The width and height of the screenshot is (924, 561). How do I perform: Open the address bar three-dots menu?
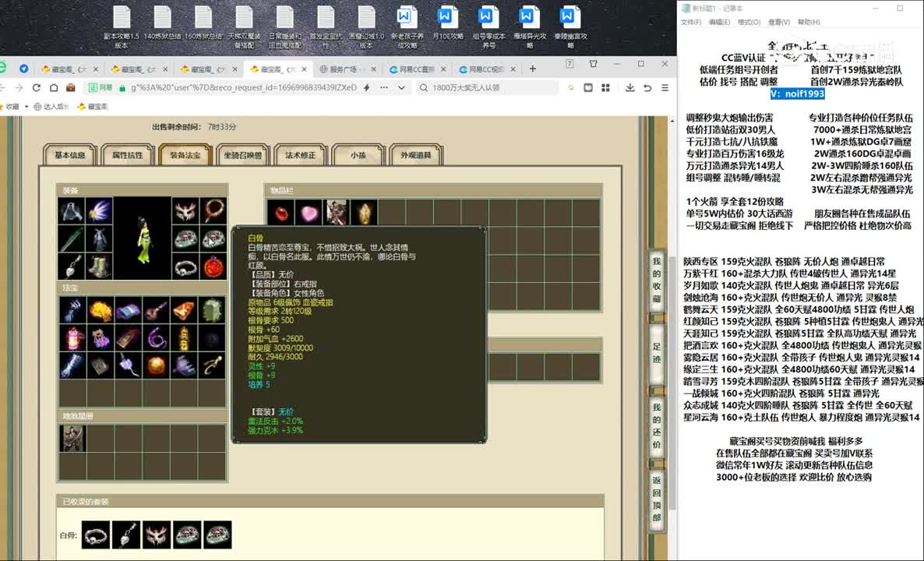(384, 88)
